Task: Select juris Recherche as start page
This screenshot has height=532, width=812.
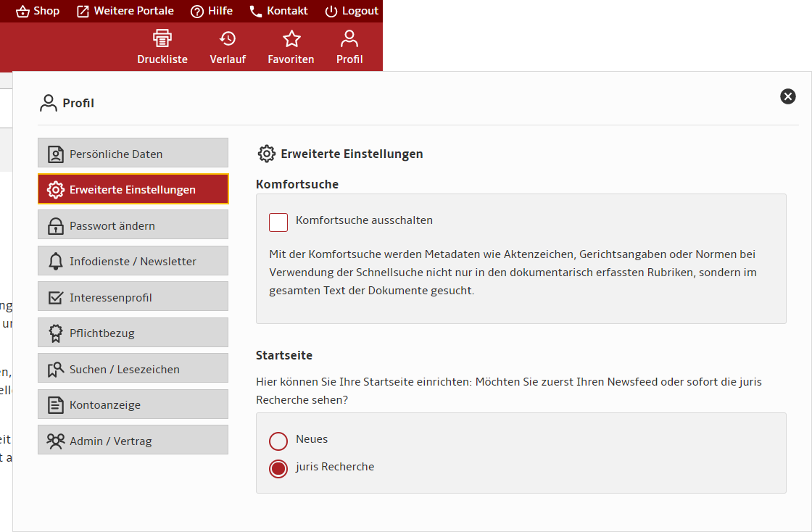Action: [278, 468]
